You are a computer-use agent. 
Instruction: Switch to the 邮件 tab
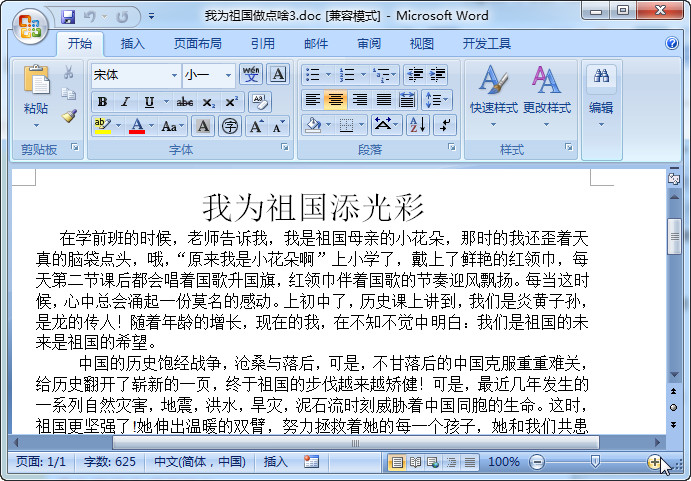(316, 44)
